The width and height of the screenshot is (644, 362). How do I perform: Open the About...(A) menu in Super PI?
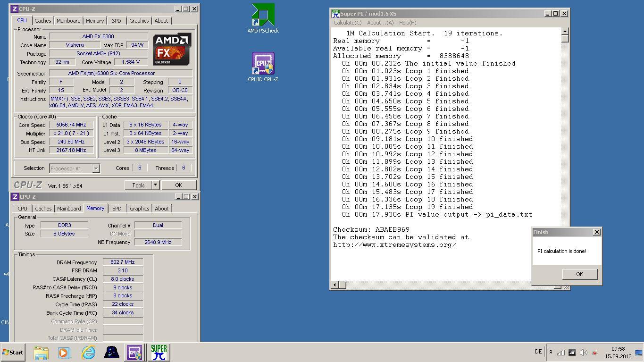pyautogui.click(x=380, y=23)
